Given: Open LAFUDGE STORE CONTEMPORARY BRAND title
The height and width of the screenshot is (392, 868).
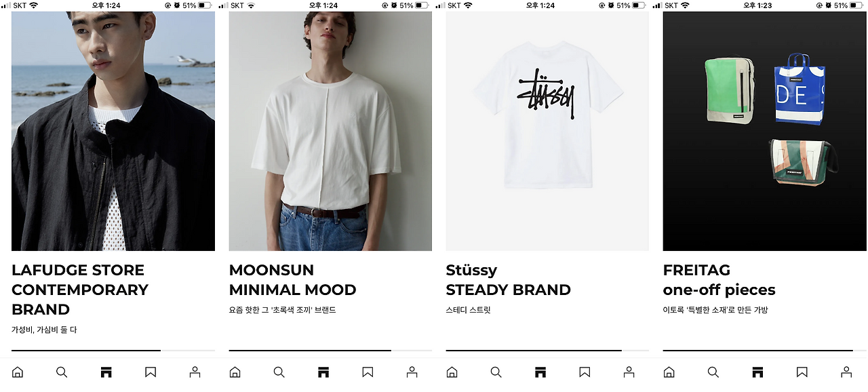Looking at the screenshot, I should (80, 290).
